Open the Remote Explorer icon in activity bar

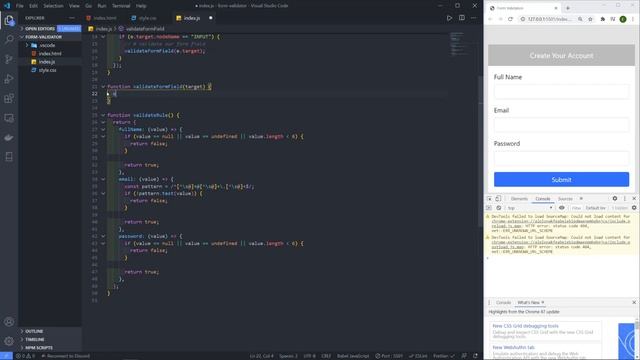tap(9, 118)
